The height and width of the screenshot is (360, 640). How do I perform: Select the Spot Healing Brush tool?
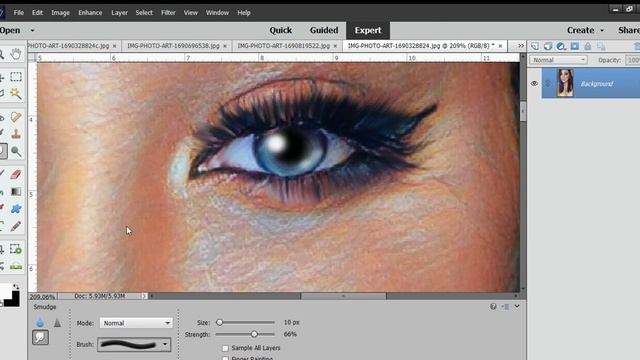pos(16,118)
